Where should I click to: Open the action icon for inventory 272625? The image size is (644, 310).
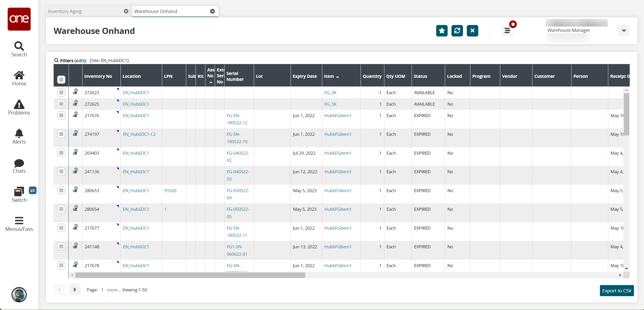click(x=75, y=103)
